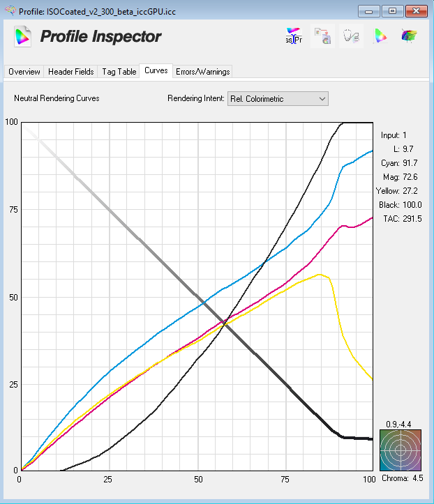Click the Mag value 72.6
The height and width of the screenshot is (504, 434).
click(410, 177)
